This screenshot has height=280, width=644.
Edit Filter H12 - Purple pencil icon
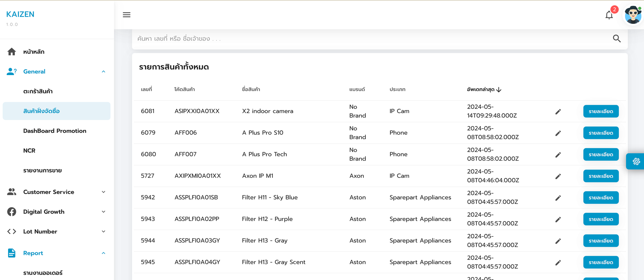point(558,219)
